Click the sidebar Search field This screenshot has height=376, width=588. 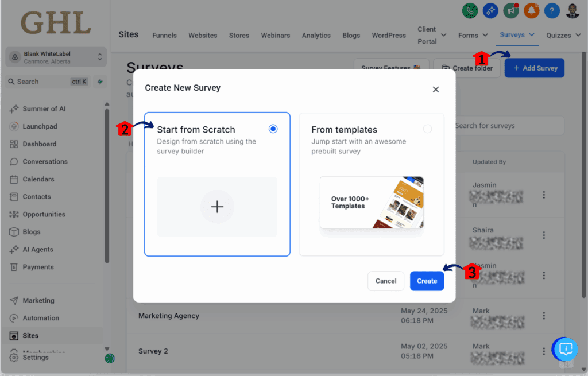click(47, 82)
